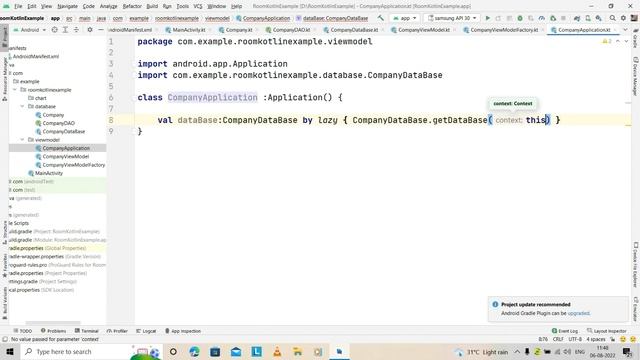The image size is (640, 360).
Task: Collapse all in Project panel toolbar
Action: [76, 30]
